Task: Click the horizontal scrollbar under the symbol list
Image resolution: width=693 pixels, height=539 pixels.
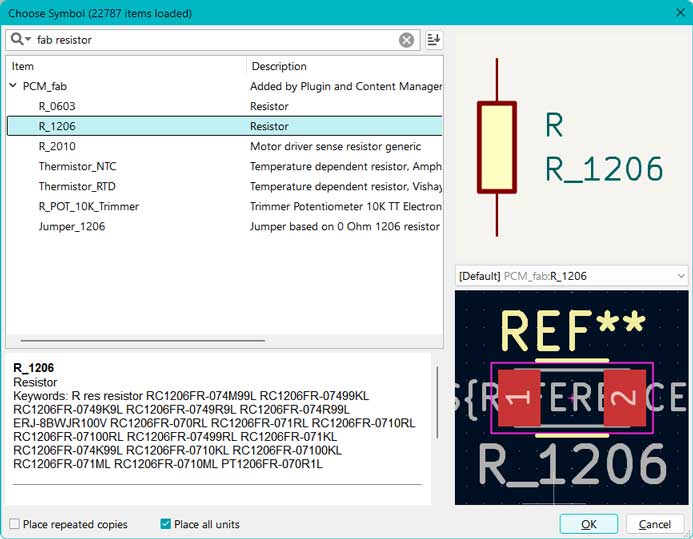Action: (143, 341)
